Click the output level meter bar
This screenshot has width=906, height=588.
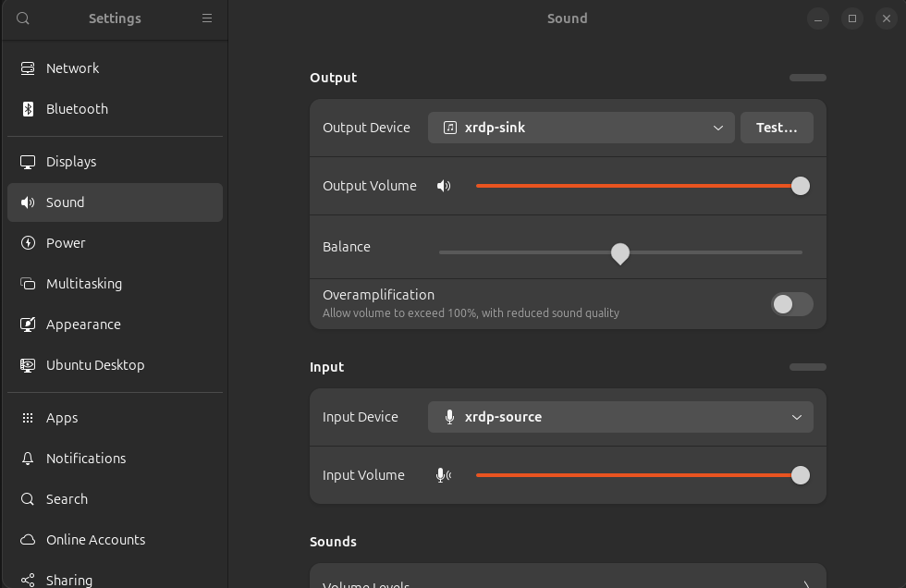(x=808, y=78)
